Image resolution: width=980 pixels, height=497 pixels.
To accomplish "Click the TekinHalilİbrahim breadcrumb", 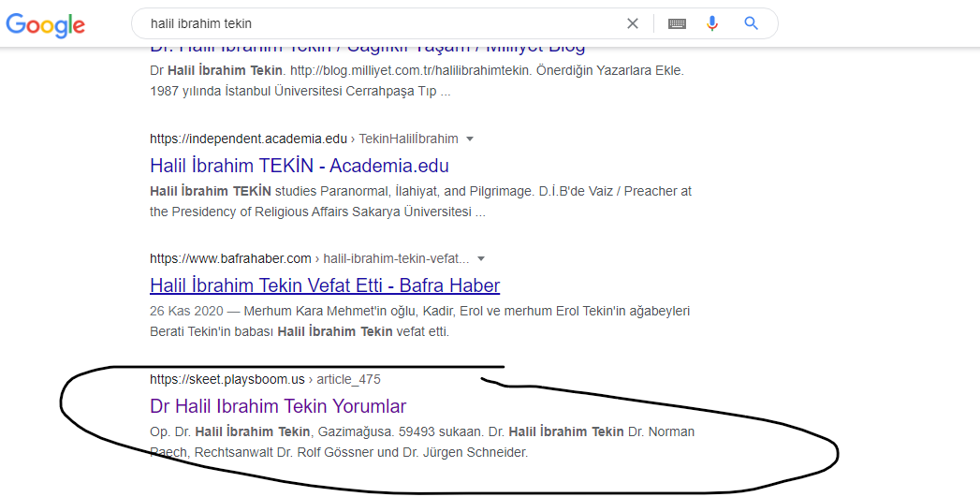I will [408, 139].
